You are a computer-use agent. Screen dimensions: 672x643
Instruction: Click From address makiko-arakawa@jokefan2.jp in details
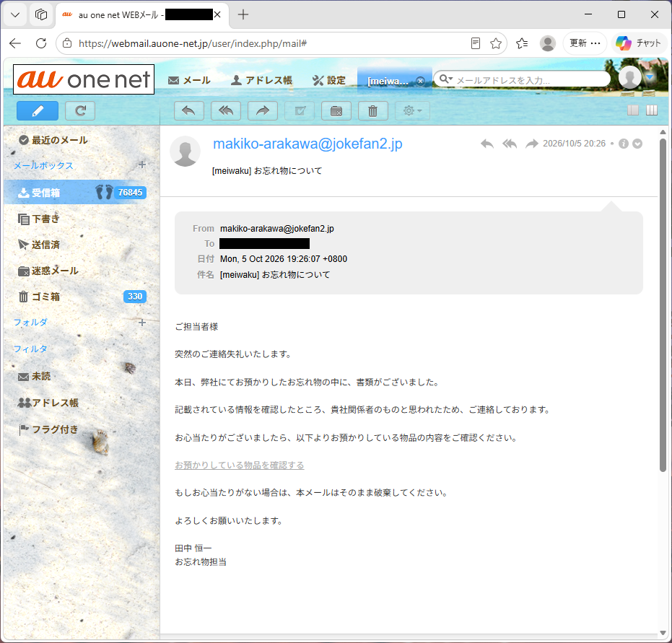click(x=277, y=229)
